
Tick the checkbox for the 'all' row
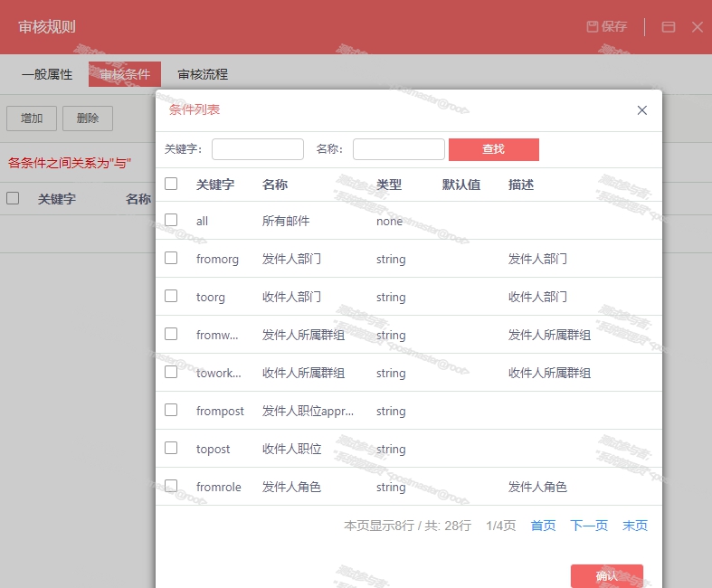[171, 220]
